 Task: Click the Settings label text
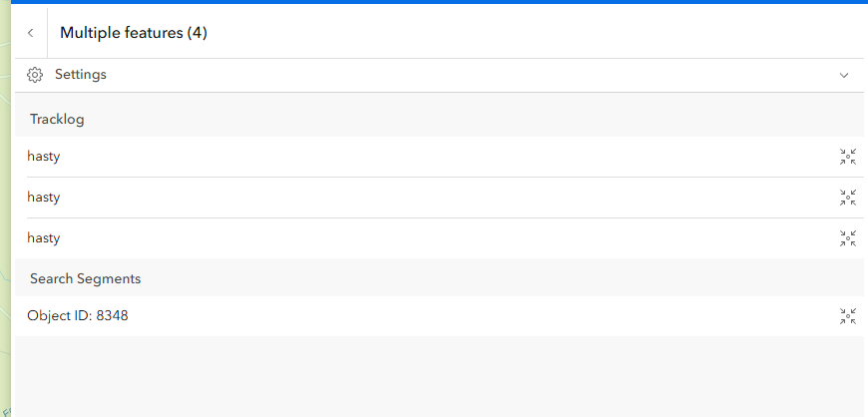tap(81, 75)
